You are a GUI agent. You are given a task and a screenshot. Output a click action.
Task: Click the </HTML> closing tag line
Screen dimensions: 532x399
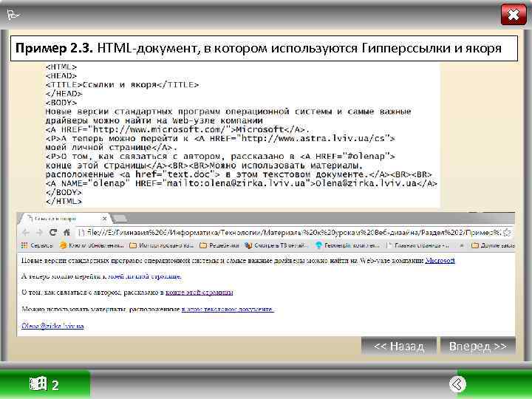pos(64,202)
